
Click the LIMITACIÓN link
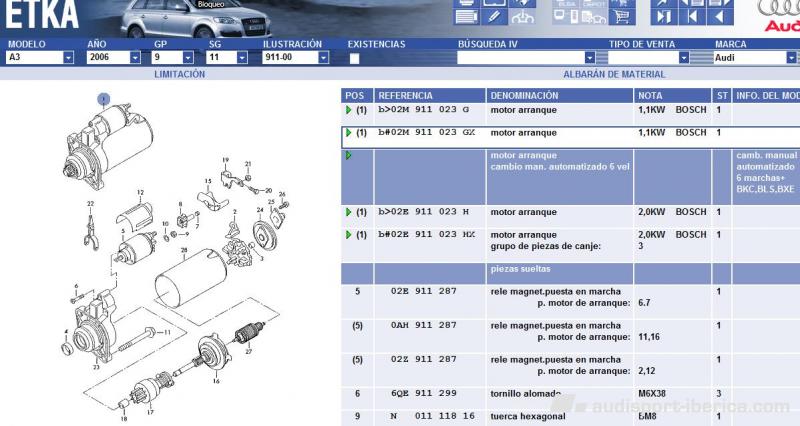[x=180, y=74]
